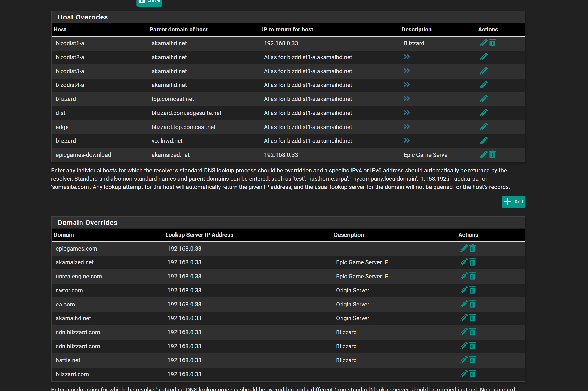Delete the epicgames-download1 host override
Image resolution: width=588 pixels, height=391 pixels.
point(492,154)
